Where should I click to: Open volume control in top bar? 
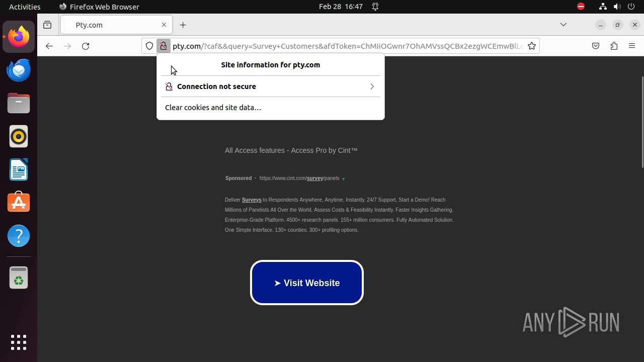(617, 7)
